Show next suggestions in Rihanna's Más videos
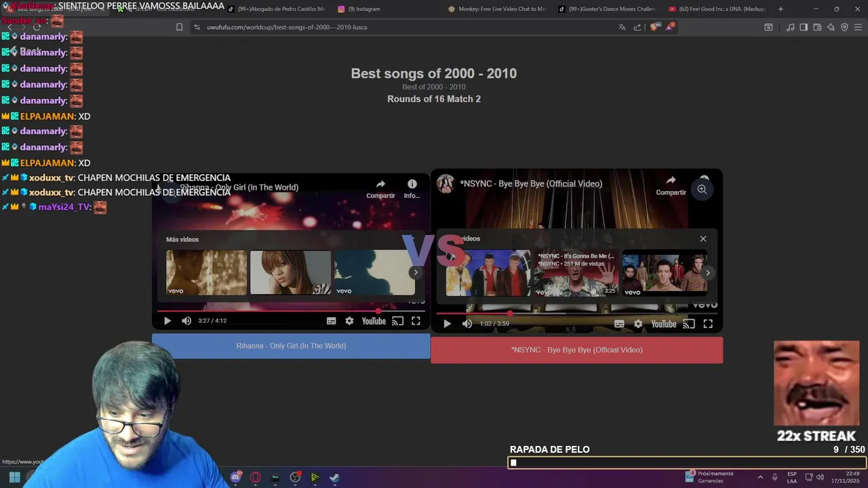Image resolution: width=868 pixels, height=488 pixels. click(x=416, y=272)
